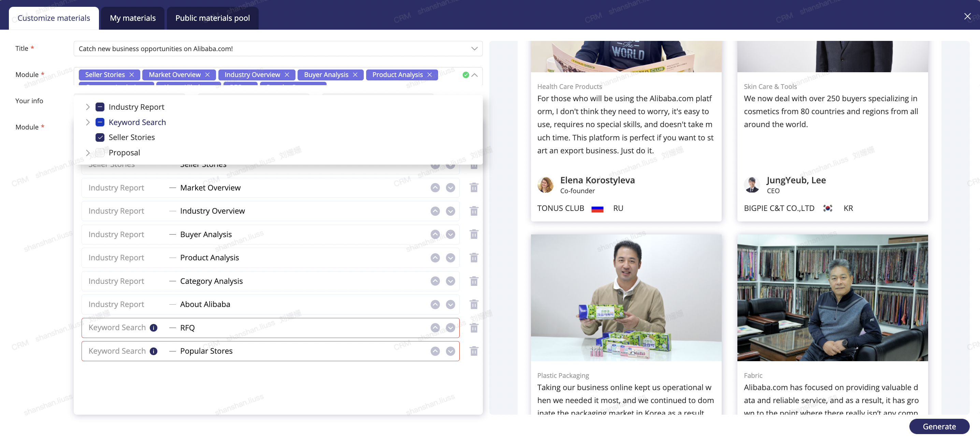Open the Title dropdown

click(474, 49)
